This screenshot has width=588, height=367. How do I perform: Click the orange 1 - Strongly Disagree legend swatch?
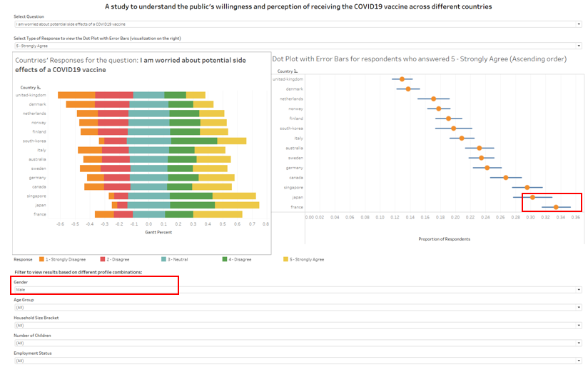tap(42, 259)
